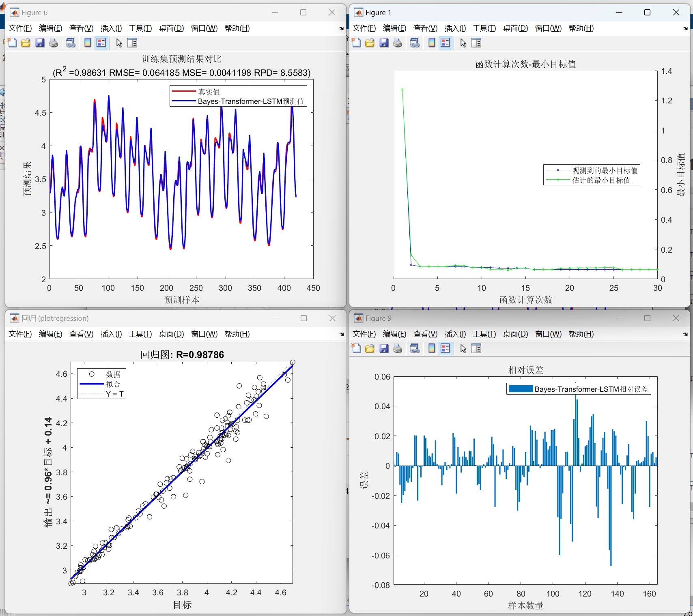Open 文件(F) menu in Figure 6
Viewport: 693px width, 616px height.
tap(20, 28)
